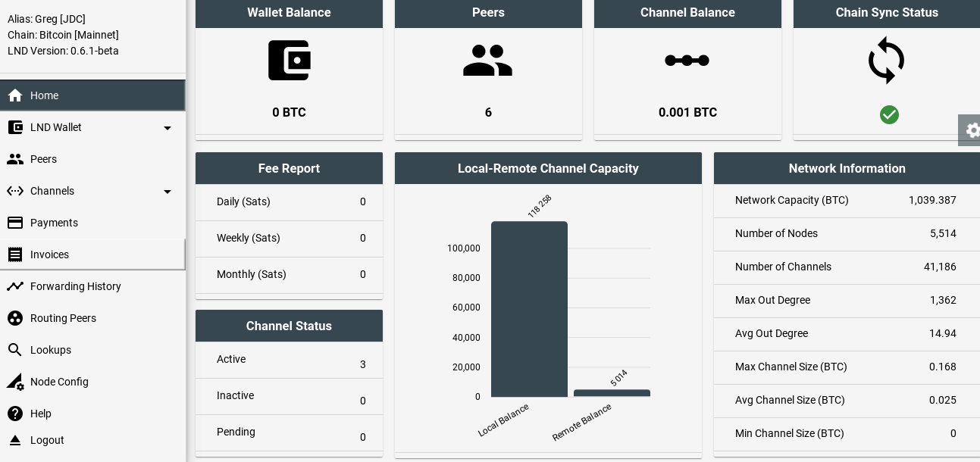Open the Invoices page
Screen dimensions: 980x462
coord(49,254)
